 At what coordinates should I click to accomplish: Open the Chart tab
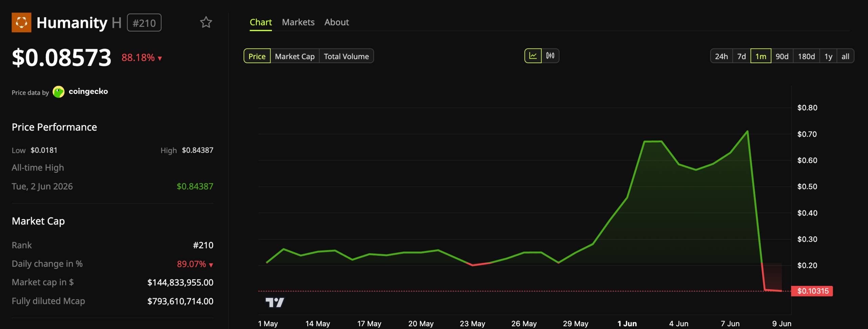261,22
